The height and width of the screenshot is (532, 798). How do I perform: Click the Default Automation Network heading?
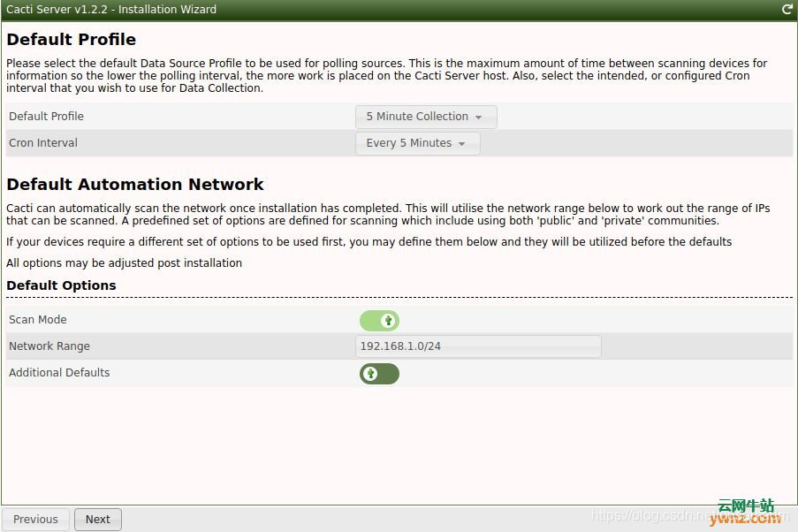coord(135,185)
